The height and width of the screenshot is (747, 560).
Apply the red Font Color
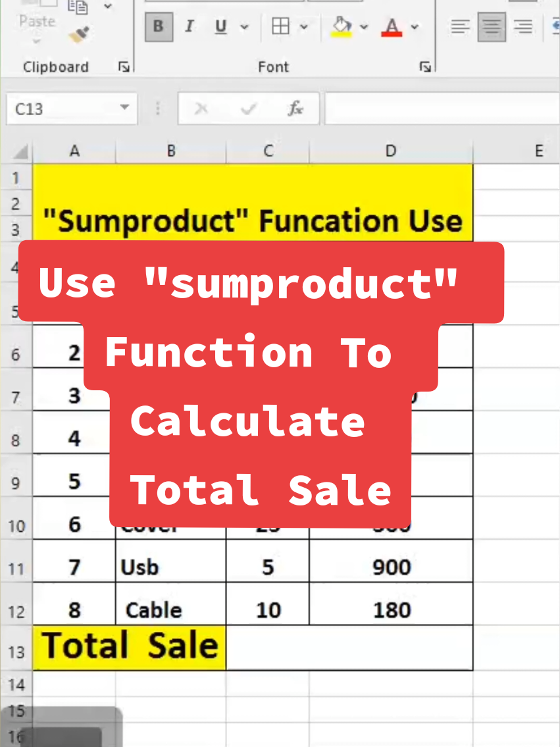click(392, 27)
